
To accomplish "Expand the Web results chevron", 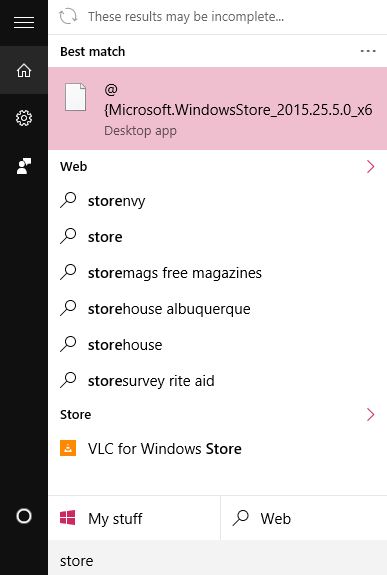I will pos(370,166).
